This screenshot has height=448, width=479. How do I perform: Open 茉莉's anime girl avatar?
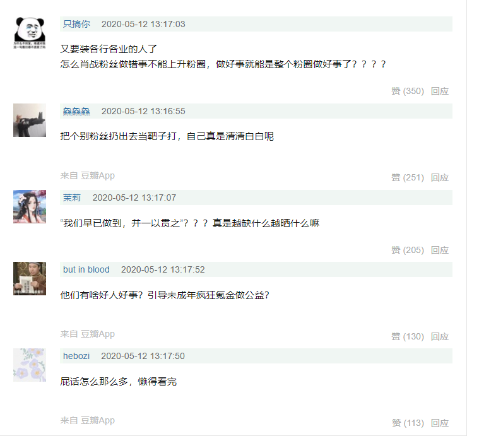[30, 206]
